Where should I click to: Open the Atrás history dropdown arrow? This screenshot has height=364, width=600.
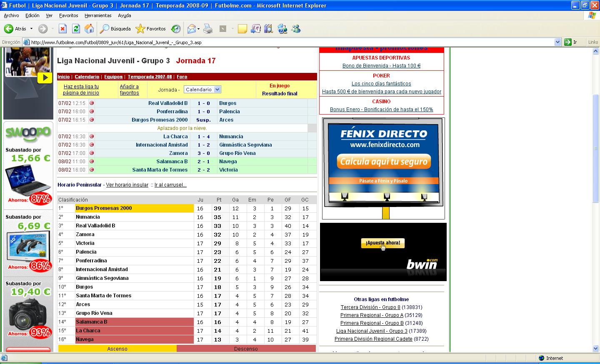point(31,29)
